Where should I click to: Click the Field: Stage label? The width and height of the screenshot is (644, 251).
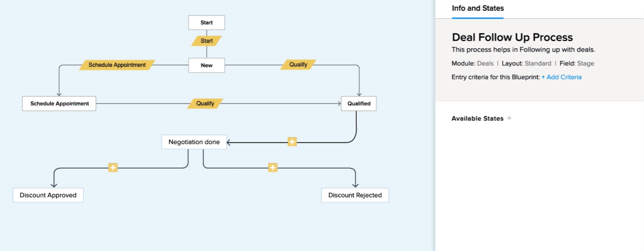point(577,63)
